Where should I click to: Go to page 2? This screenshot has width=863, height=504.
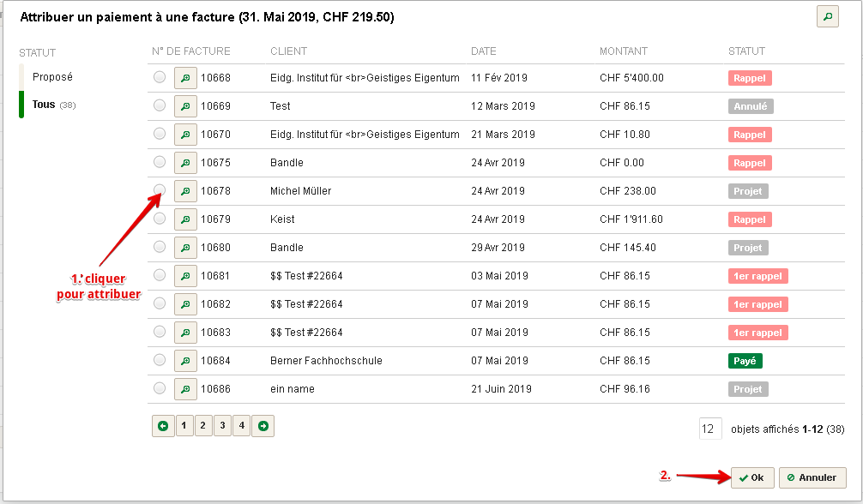tap(203, 426)
